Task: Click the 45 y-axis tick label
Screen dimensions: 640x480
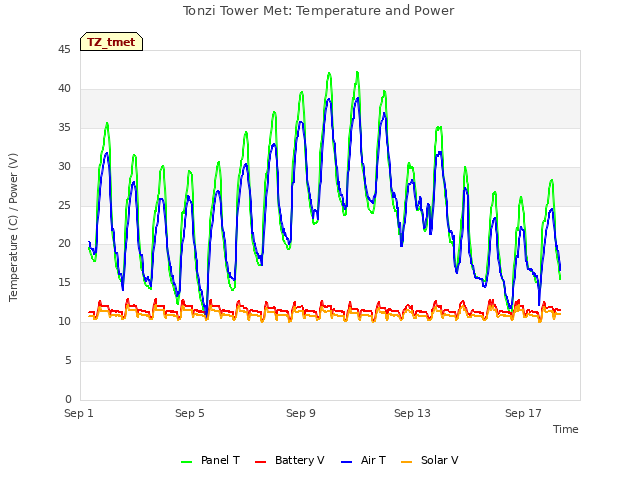Action: pyautogui.click(x=64, y=49)
